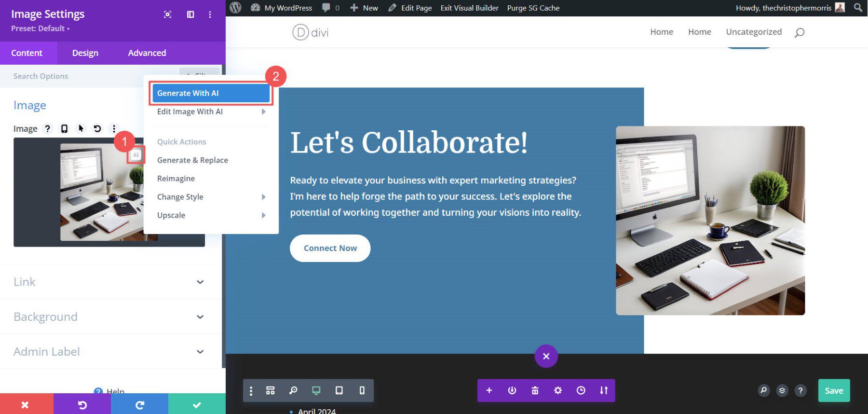
Task: Select tablet view in bottom toolbar
Action: coord(339,390)
